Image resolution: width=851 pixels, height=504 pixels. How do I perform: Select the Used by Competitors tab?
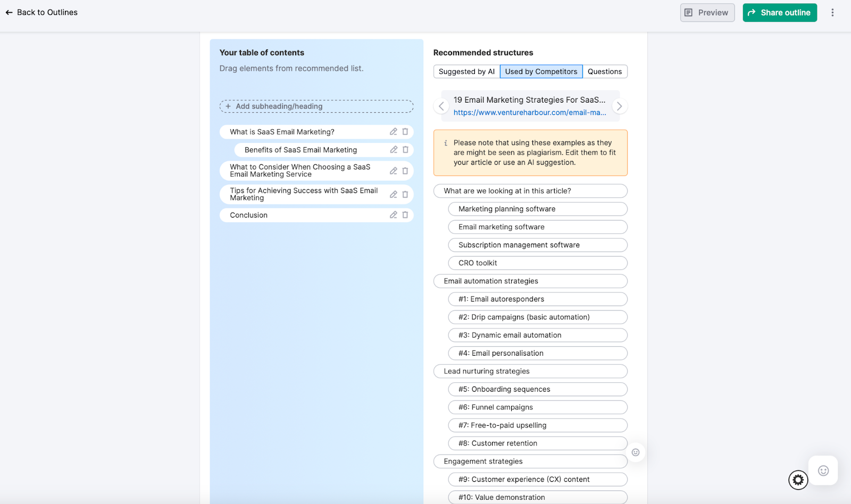[x=541, y=72]
